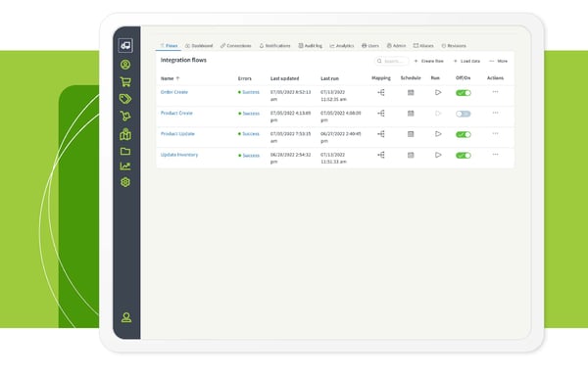Disable the Update Inventory flow toggle
Image resolution: width=588 pixels, height=378 pixels.
tap(464, 155)
